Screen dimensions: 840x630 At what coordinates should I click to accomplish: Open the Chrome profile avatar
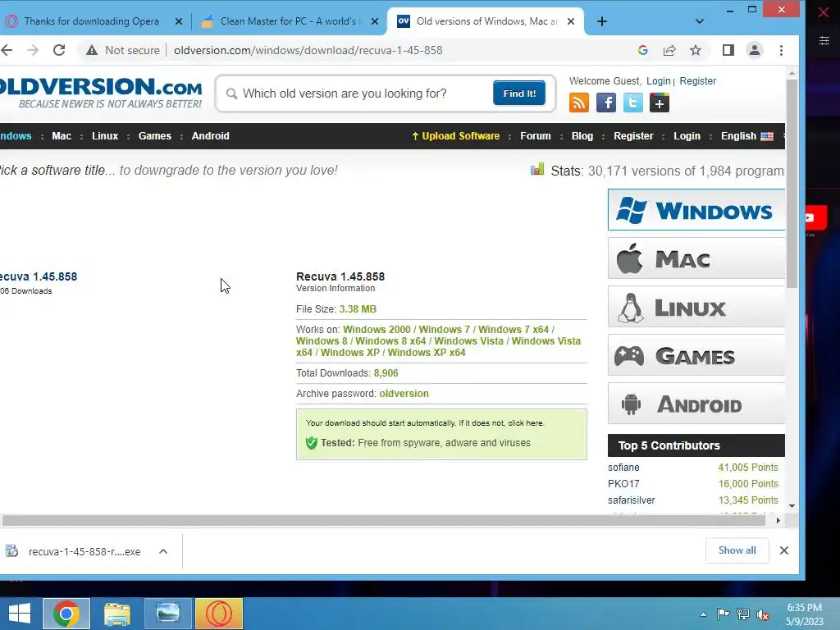pyautogui.click(x=755, y=50)
